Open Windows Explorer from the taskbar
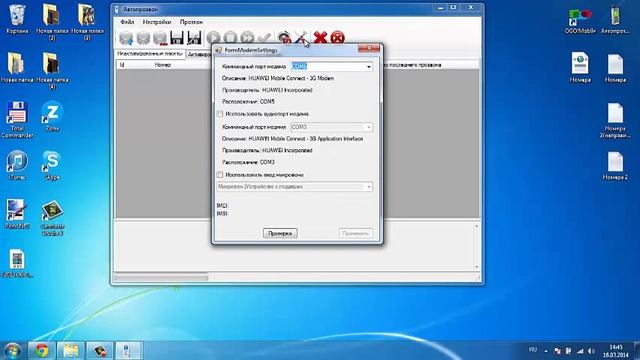The image size is (640, 360). coord(70,351)
